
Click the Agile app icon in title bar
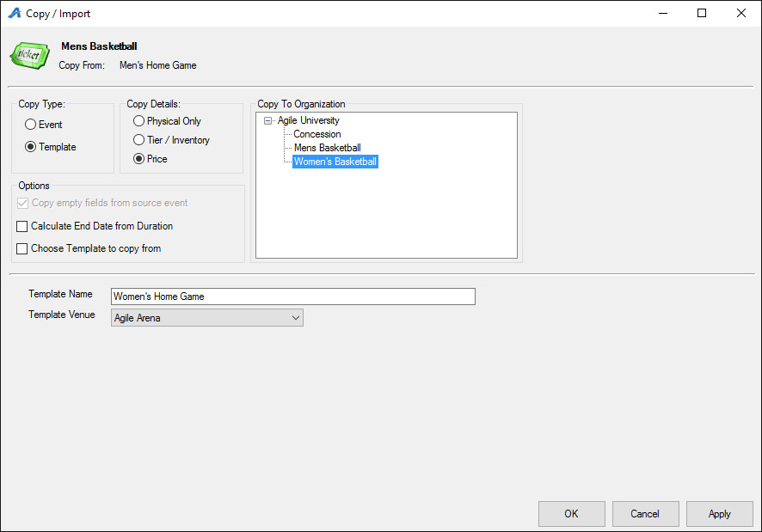tap(15, 13)
